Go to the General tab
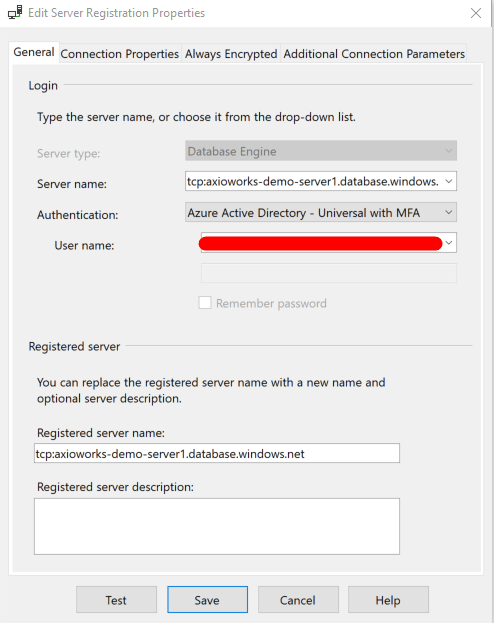 (34, 52)
